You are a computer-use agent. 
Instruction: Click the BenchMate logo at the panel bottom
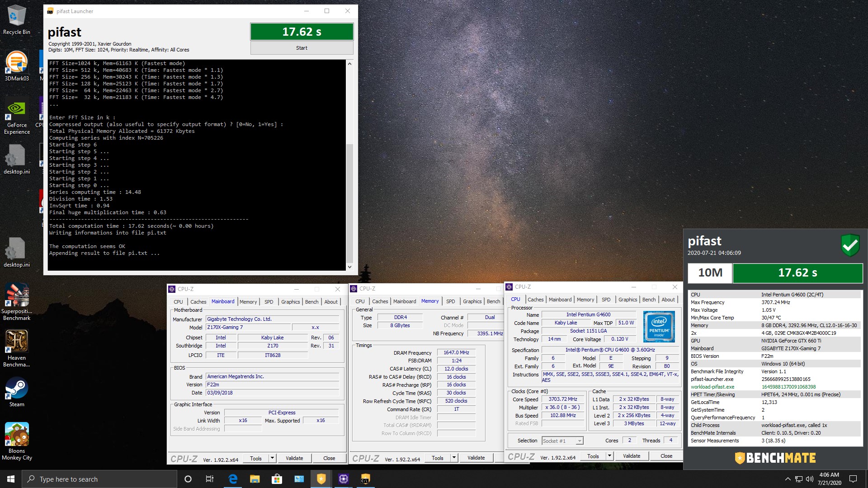775,458
